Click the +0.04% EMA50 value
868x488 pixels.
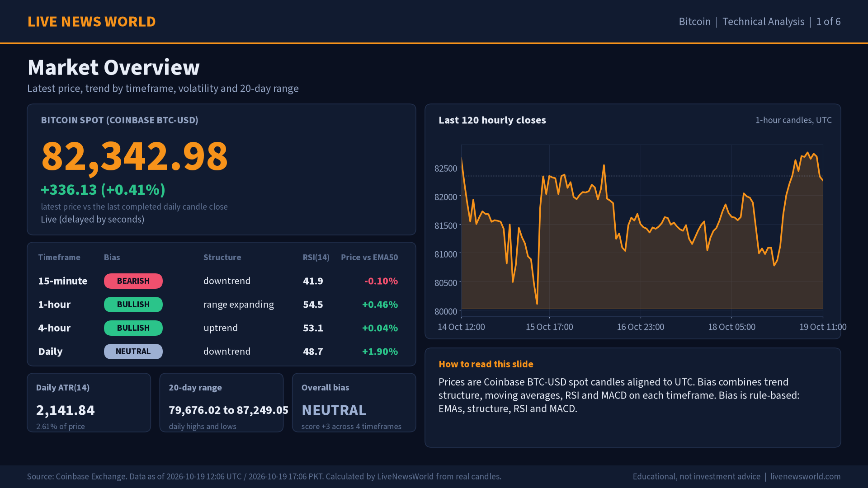(380, 328)
